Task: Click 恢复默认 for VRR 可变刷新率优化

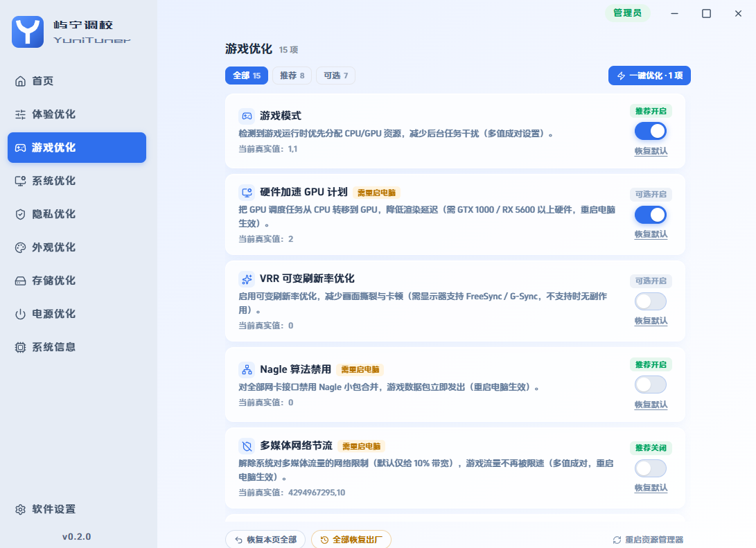Action: pyautogui.click(x=651, y=321)
